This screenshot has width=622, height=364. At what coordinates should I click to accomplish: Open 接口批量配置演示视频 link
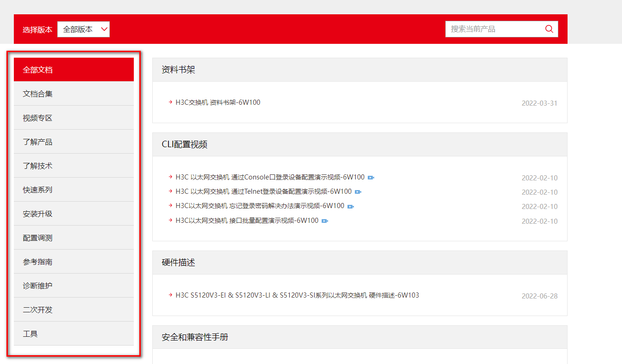[x=247, y=221]
